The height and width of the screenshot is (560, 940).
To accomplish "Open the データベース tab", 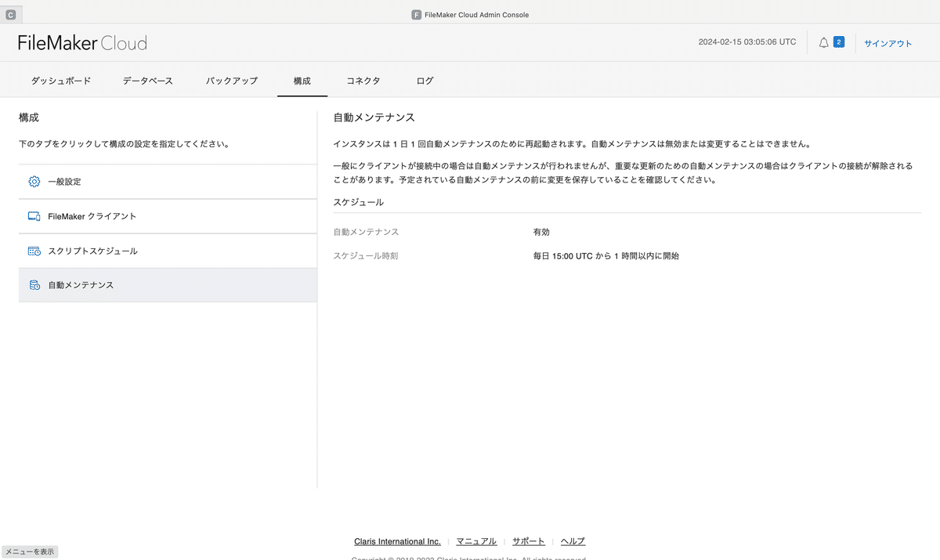I will click(x=147, y=80).
